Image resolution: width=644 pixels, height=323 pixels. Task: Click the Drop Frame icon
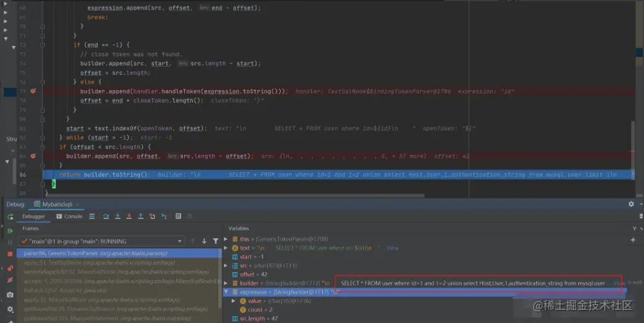pyautogui.click(x=152, y=216)
